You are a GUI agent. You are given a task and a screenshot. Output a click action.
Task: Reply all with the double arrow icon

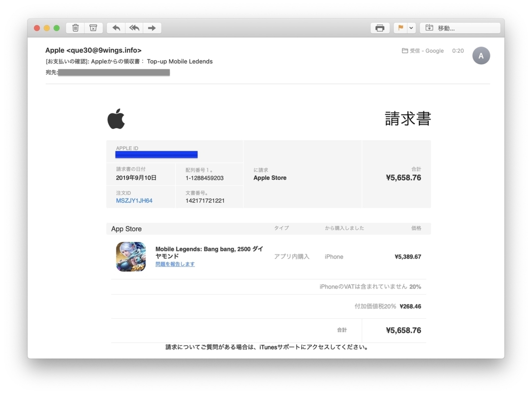coord(134,28)
